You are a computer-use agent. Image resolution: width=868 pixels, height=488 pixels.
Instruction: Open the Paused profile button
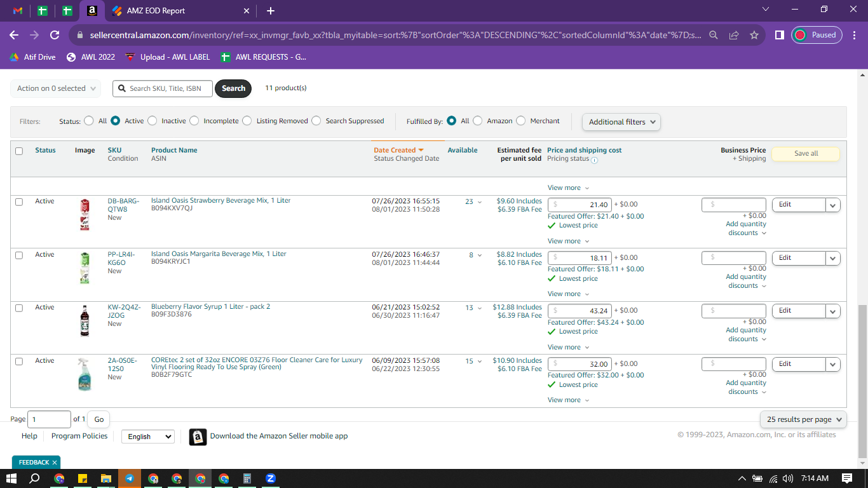point(817,35)
